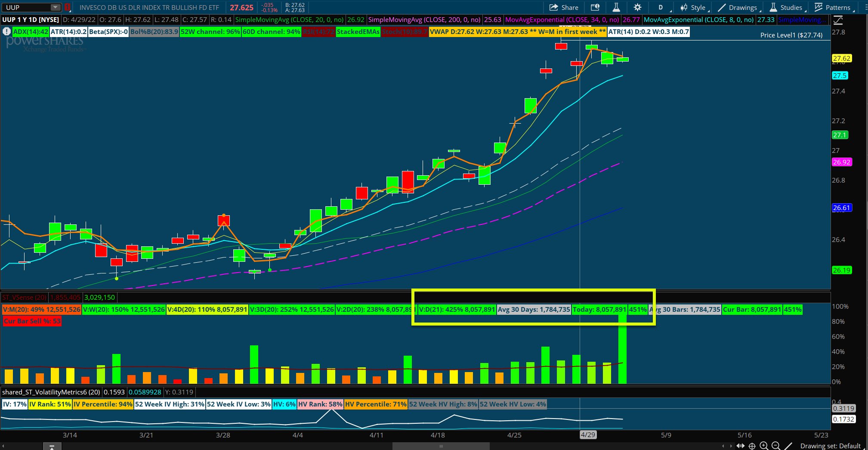Viewport: 868px width, 450px height.
Task: Click the blue 26.61 price bubble
Action: pyautogui.click(x=841, y=208)
